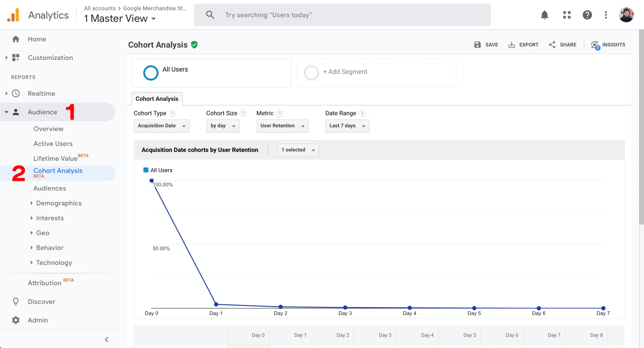Open the Google apps grid icon
644x348 pixels.
[x=567, y=15]
